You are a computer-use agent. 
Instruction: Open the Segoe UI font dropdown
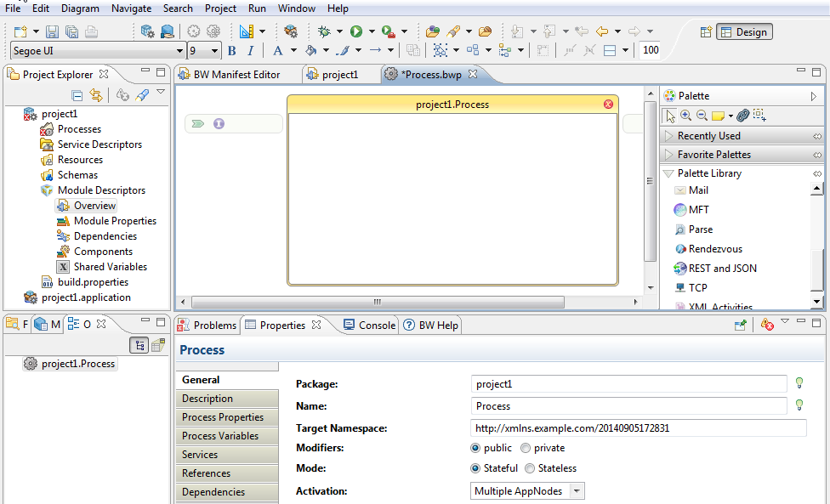pyautogui.click(x=179, y=51)
